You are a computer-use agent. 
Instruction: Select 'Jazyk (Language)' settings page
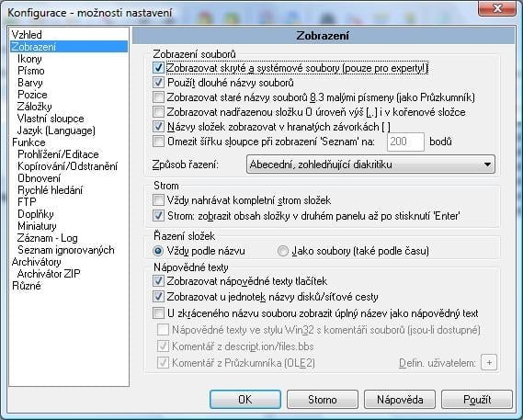[x=56, y=131]
